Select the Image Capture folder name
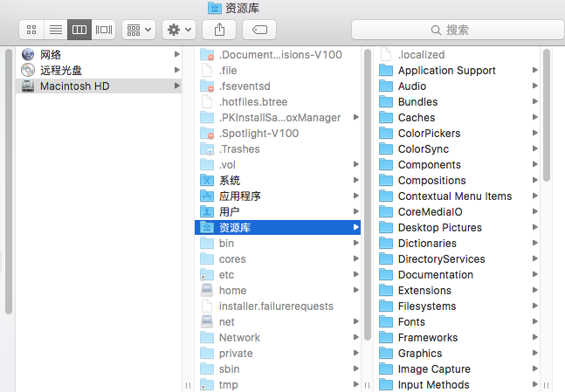Screen dimensions: 565x392 [x=434, y=369]
